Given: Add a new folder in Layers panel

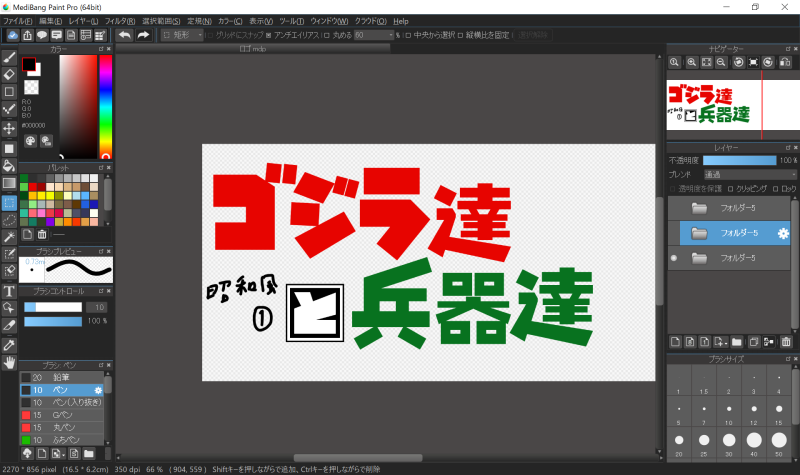Looking at the screenshot, I should click(736, 342).
